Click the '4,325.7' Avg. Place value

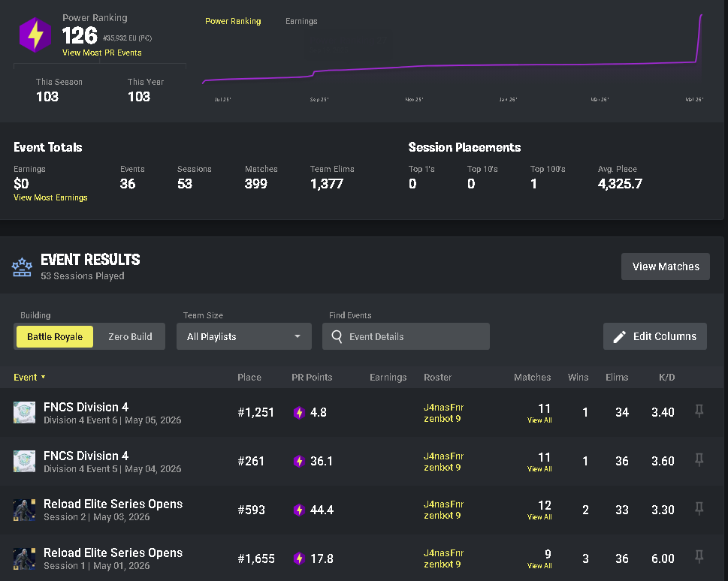tap(620, 184)
